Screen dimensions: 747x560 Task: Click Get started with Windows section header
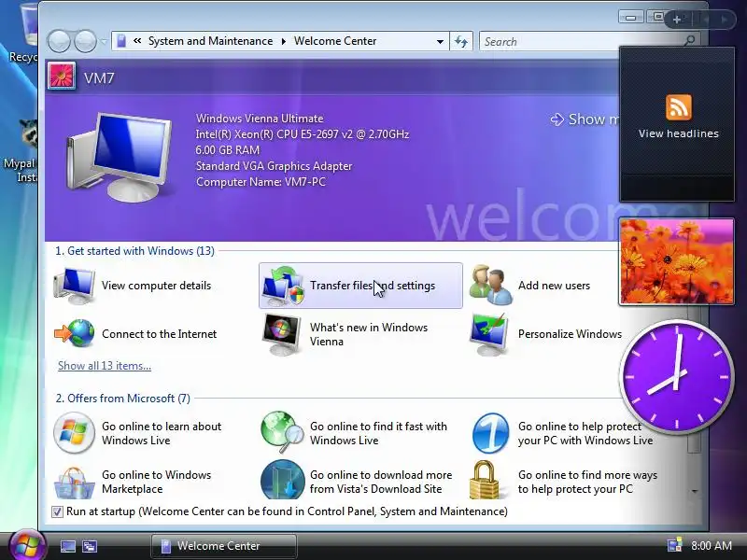[134, 251]
